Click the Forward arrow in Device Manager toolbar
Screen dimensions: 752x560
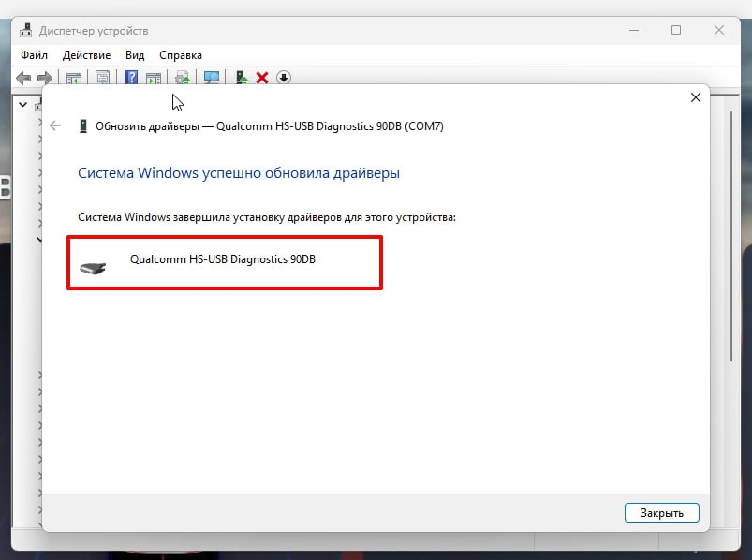[45, 78]
